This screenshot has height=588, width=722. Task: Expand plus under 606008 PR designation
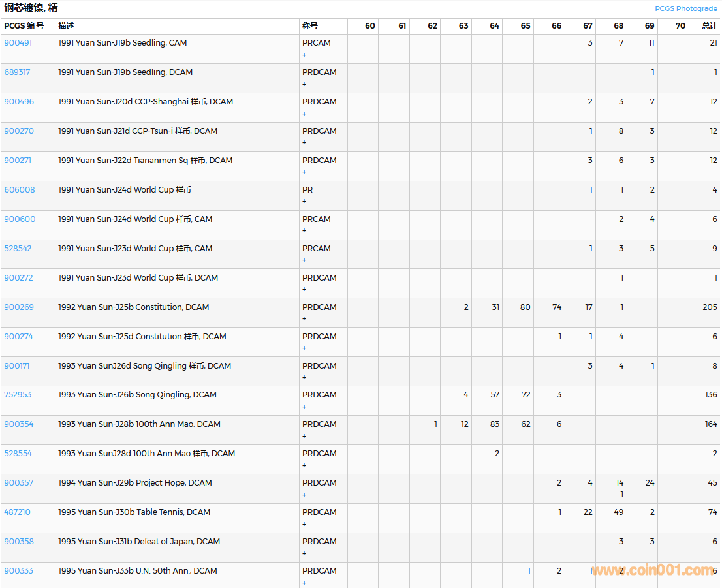click(304, 202)
